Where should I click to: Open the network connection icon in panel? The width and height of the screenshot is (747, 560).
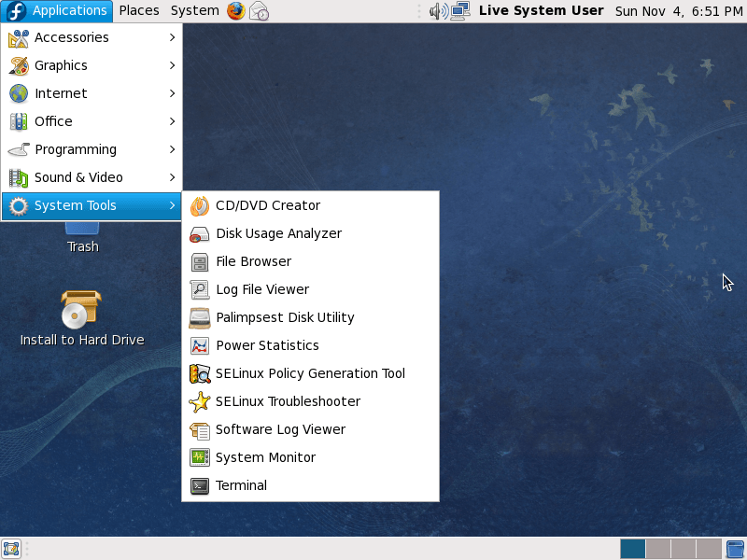(x=459, y=11)
